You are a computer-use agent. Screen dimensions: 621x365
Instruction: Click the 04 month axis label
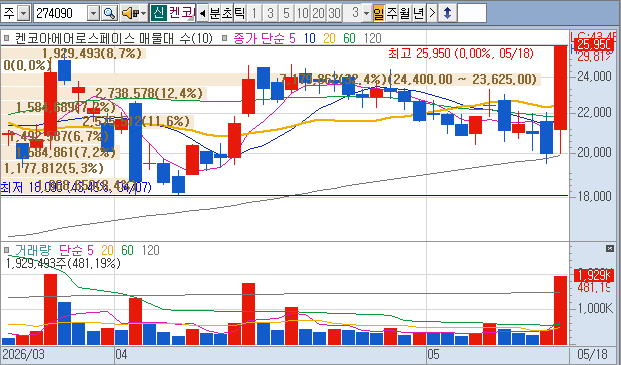point(122,354)
